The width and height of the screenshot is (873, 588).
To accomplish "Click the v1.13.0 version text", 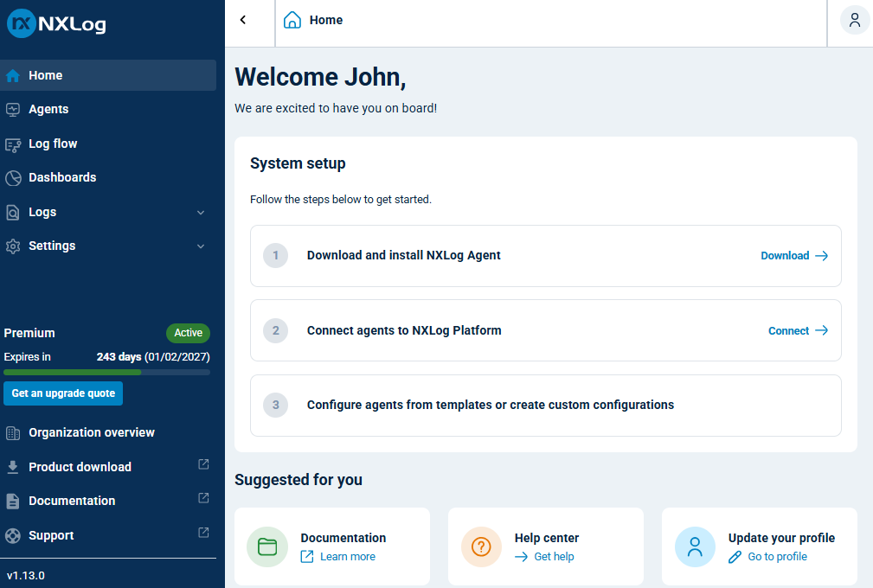I will tap(26, 576).
